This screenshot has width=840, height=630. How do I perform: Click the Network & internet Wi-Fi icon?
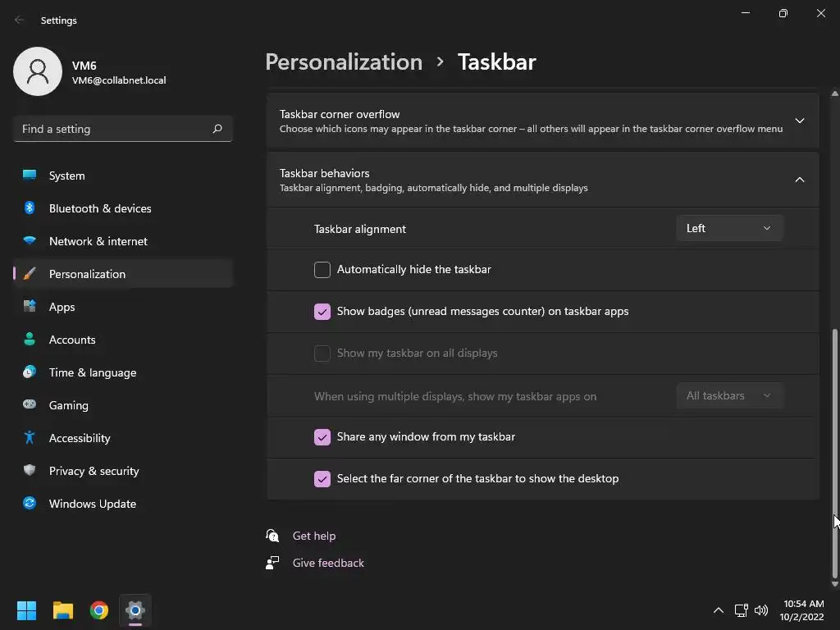pos(30,241)
